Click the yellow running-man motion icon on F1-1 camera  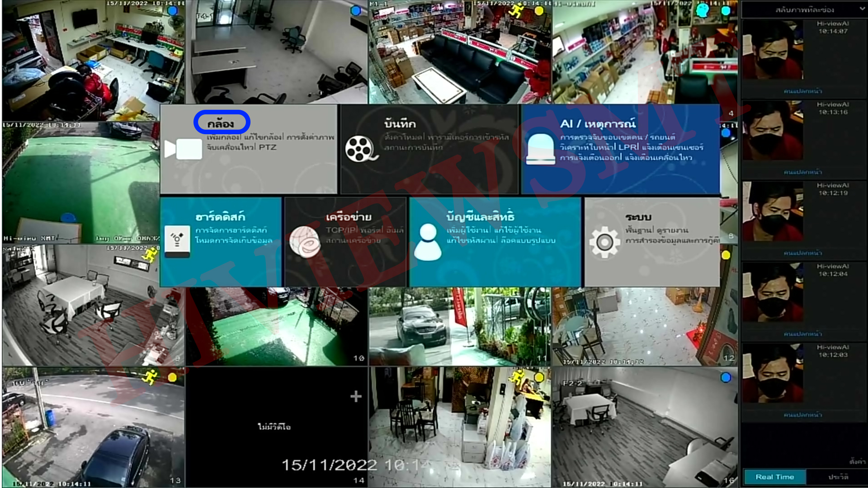click(516, 11)
